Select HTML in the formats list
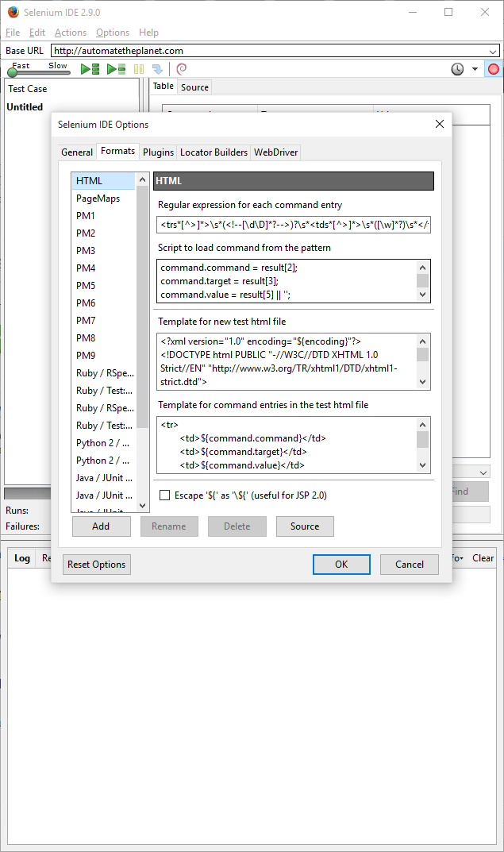Screen dimensions: 504x852 [x=103, y=181]
